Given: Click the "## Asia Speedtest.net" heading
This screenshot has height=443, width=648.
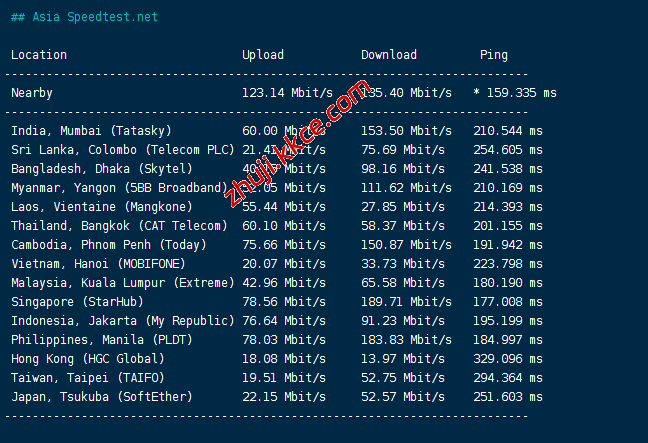Looking at the screenshot, I should [84, 17].
